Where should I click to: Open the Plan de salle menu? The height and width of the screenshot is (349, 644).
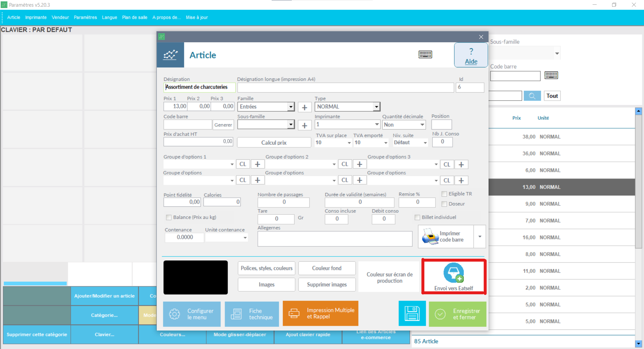pyautogui.click(x=135, y=17)
